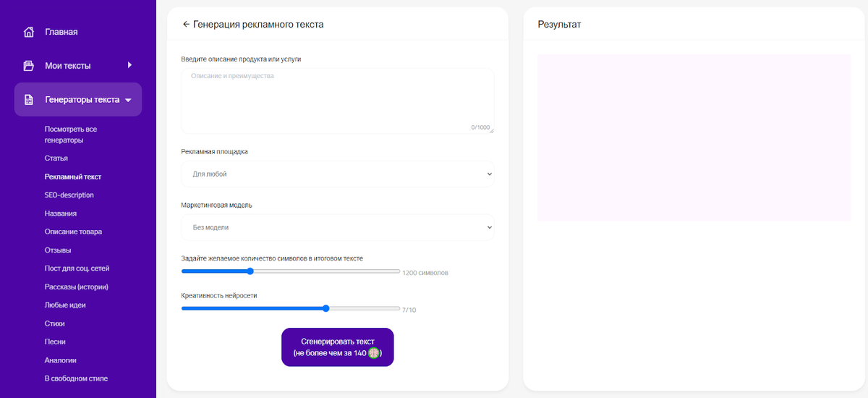Screen dimensions: 868x398
Task: Click the document icon for Генераторы текста
Action: click(x=29, y=100)
